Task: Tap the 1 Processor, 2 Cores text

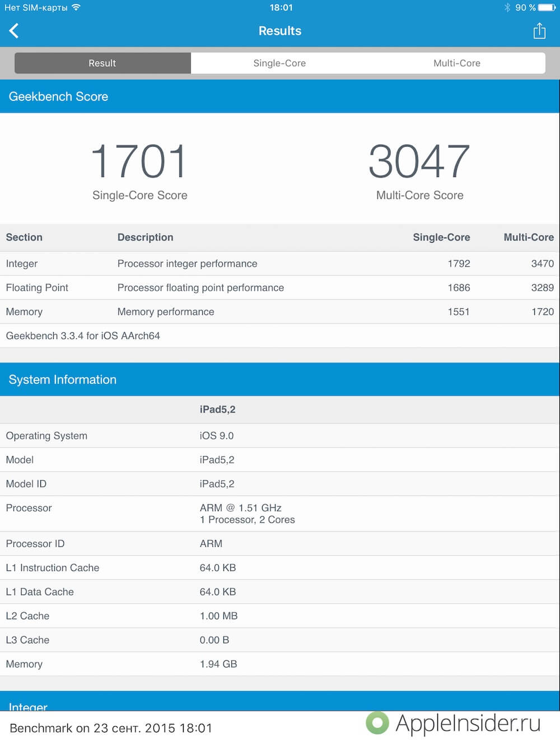Action: pyautogui.click(x=248, y=519)
